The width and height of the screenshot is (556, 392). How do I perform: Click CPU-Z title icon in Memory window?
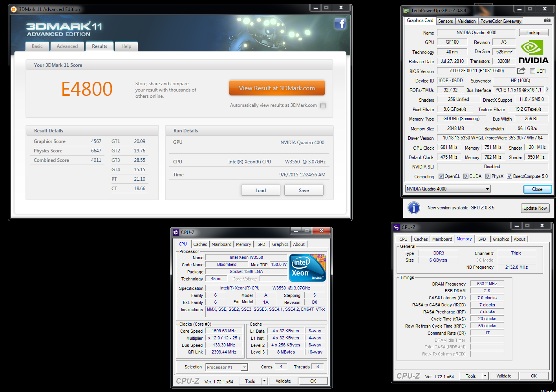pos(397,227)
